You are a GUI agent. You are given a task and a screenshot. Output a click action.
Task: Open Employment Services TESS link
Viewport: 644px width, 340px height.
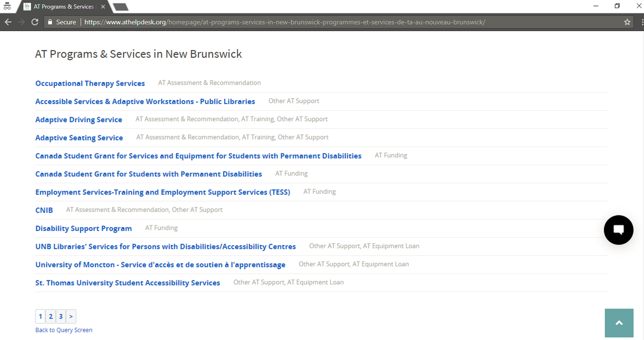click(163, 192)
